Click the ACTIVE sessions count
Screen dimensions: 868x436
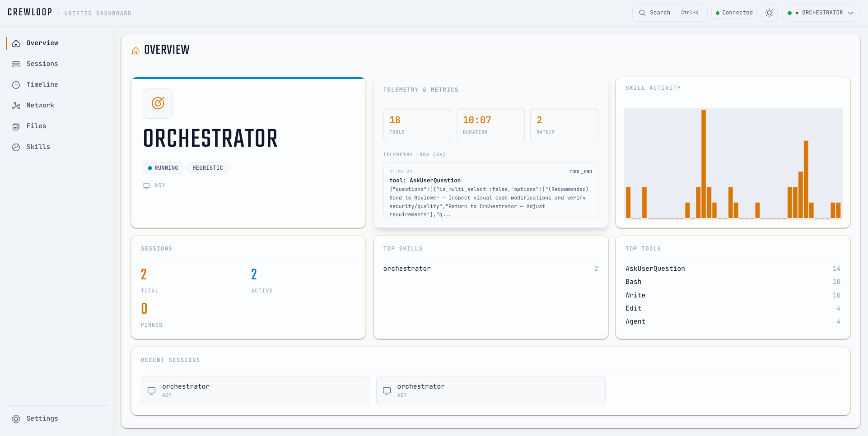(254, 274)
